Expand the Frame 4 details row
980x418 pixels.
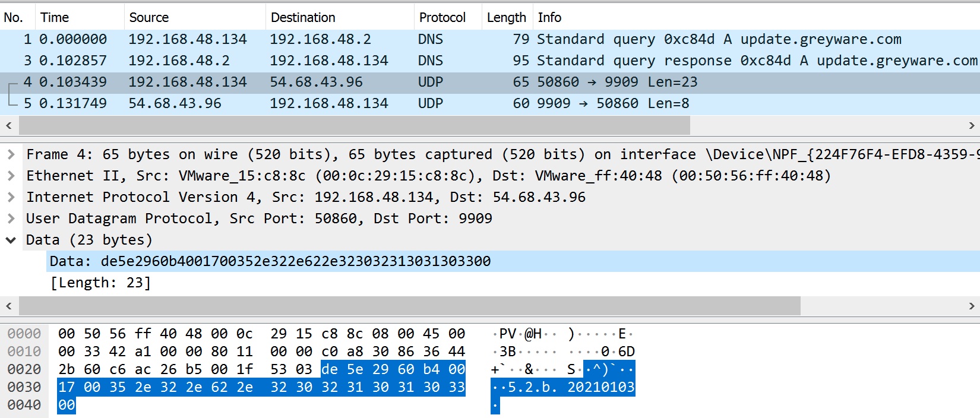(x=11, y=154)
